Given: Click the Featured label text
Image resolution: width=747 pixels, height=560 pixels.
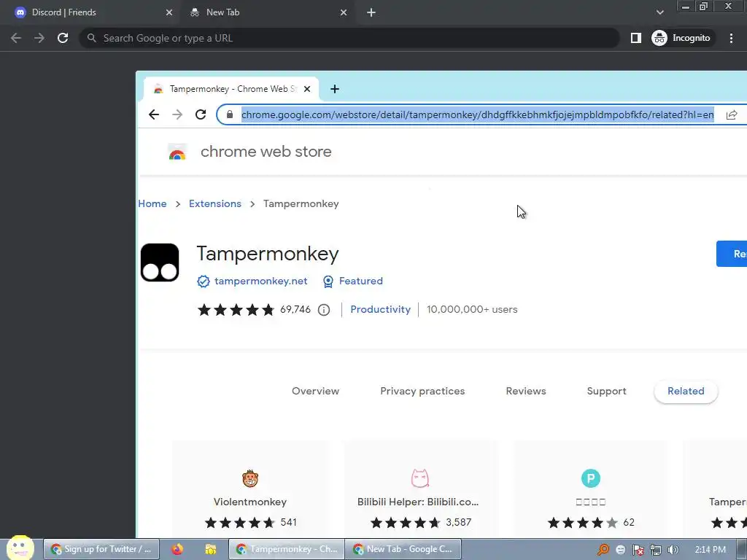Looking at the screenshot, I should click(360, 281).
